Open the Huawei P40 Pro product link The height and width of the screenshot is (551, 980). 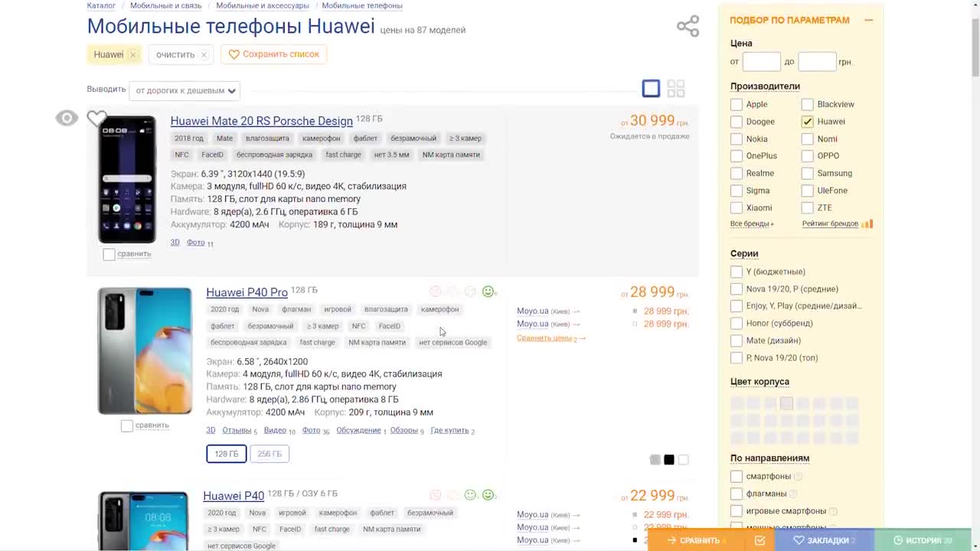pyautogui.click(x=247, y=292)
